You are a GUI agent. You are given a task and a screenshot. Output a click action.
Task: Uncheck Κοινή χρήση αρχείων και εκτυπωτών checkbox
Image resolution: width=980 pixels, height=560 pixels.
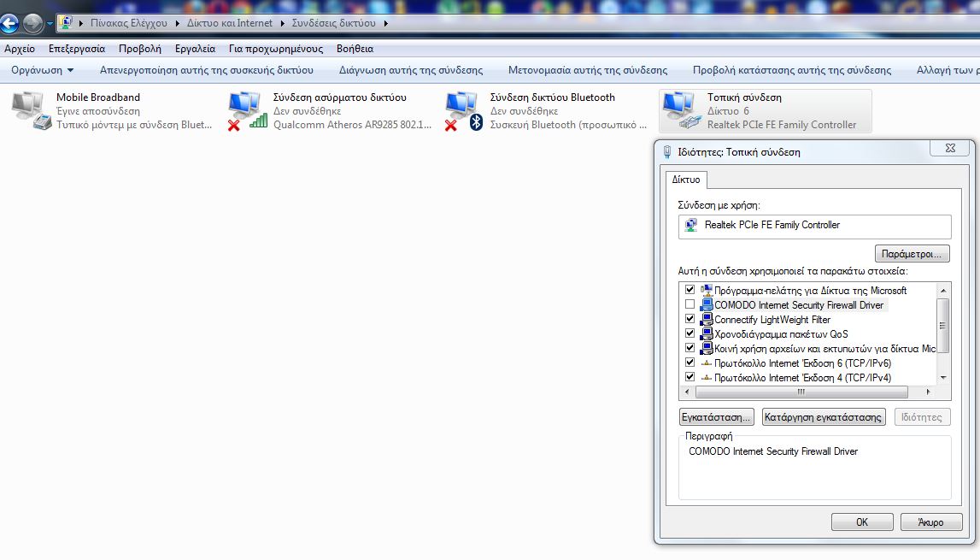coord(690,348)
